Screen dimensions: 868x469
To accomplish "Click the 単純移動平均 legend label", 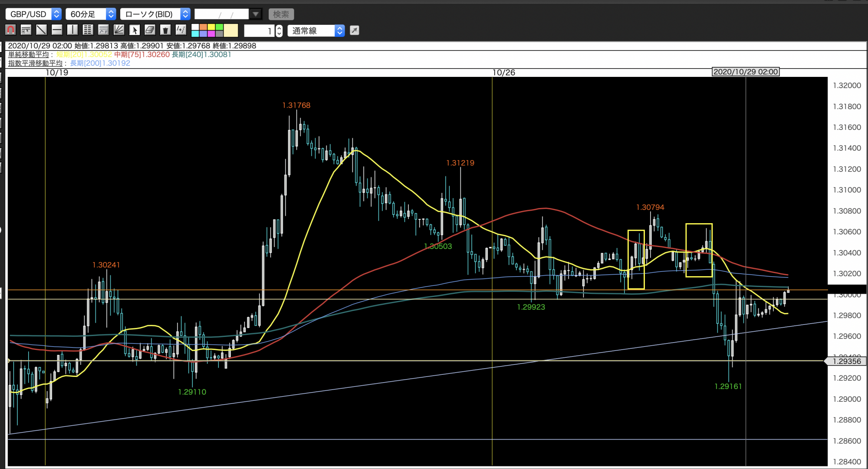I will coord(29,54).
